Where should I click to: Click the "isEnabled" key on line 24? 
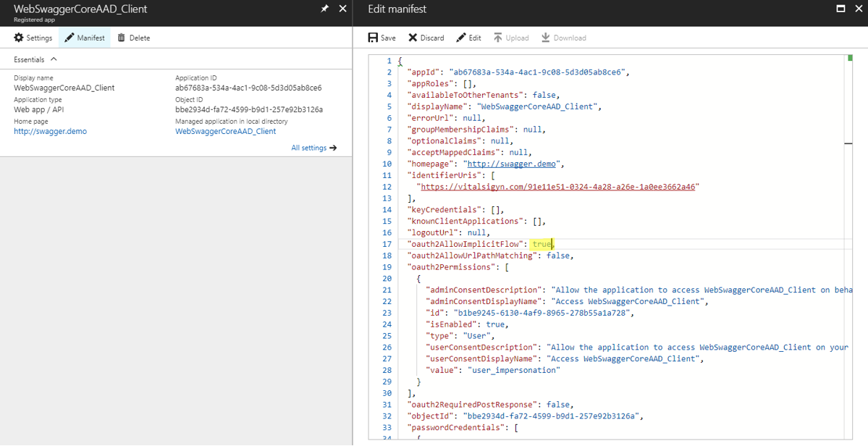(x=450, y=324)
